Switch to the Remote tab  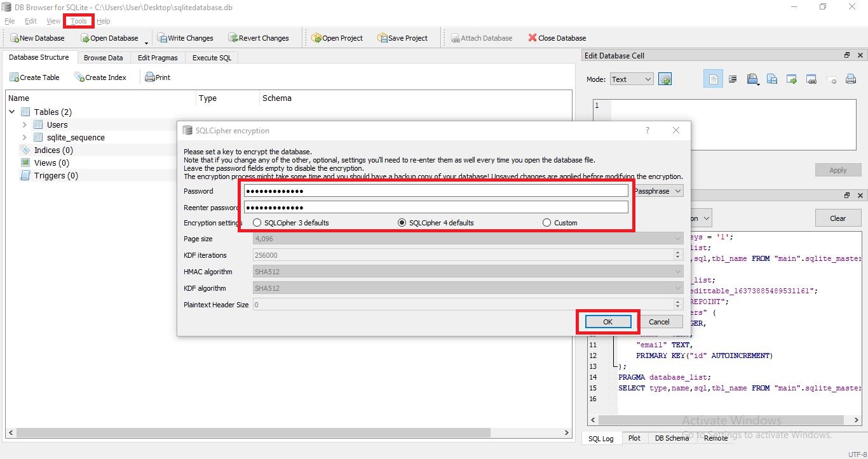click(x=715, y=438)
